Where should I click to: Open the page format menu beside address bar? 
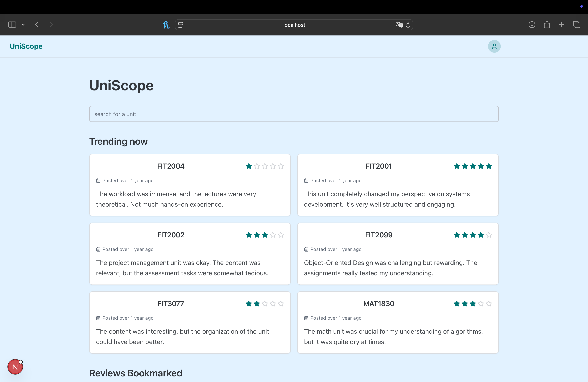pos(181,25)
